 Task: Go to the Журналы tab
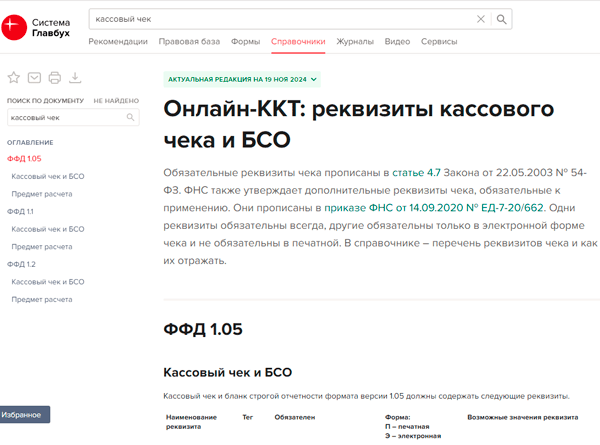pos(355,42)
